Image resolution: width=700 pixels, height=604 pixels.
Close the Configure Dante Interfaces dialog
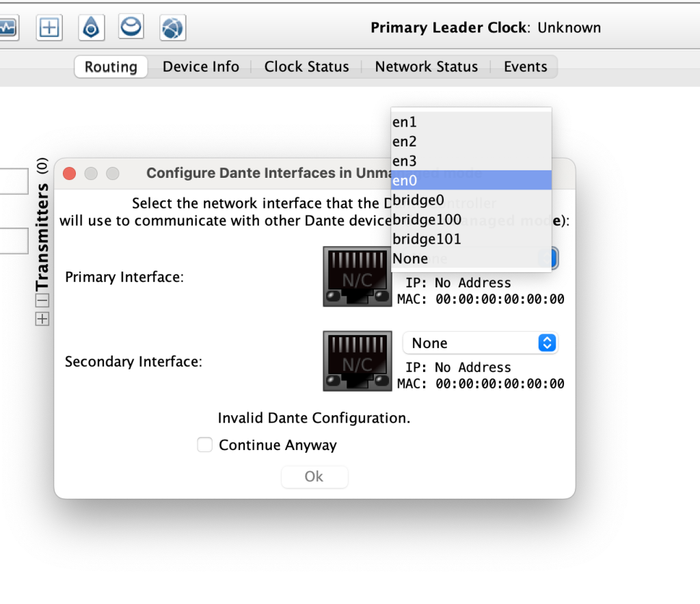69,173
